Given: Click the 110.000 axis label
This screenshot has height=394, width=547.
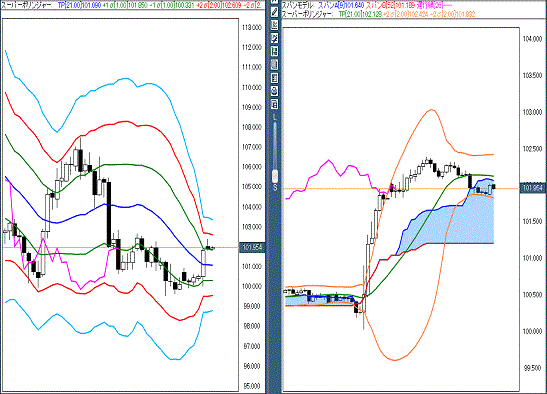Looking at the screenshot, I should (252, 88).
